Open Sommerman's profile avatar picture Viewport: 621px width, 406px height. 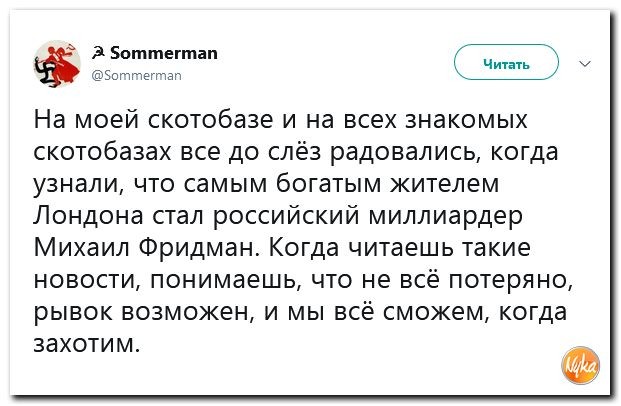(58, 64)
